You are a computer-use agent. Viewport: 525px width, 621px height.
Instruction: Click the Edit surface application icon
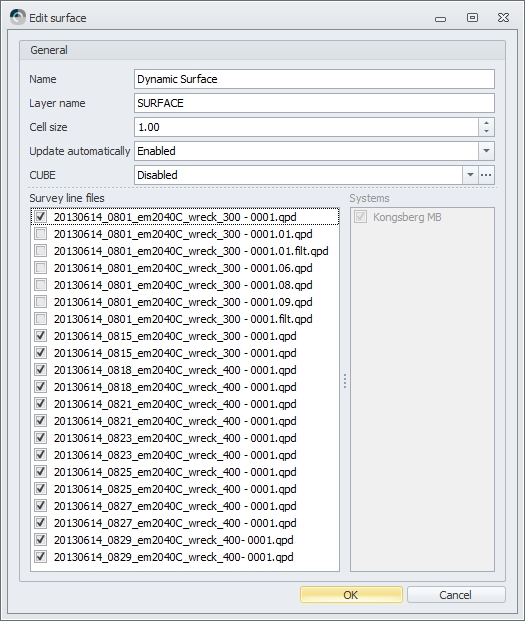[x=17, y=17]
